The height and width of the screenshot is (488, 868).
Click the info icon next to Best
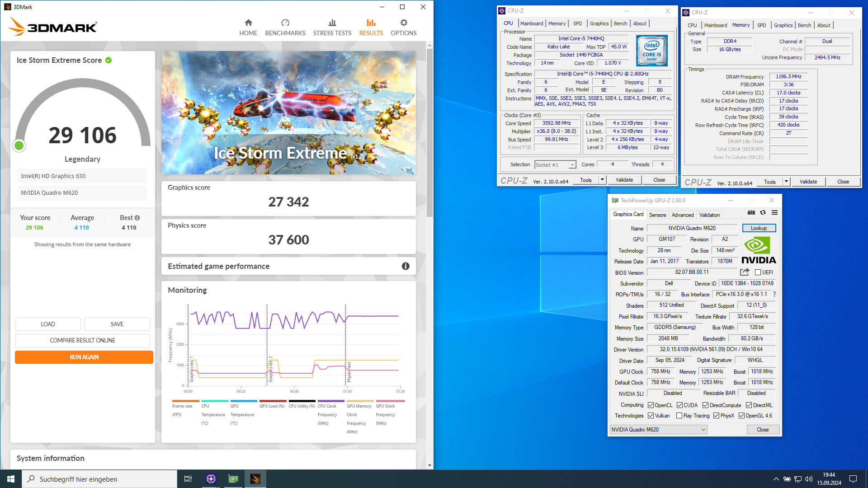coord(137,218)
